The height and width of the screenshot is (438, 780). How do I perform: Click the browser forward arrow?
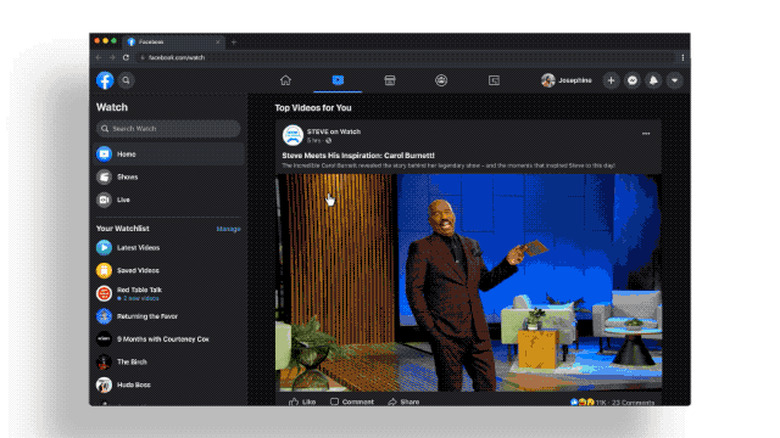112,58
